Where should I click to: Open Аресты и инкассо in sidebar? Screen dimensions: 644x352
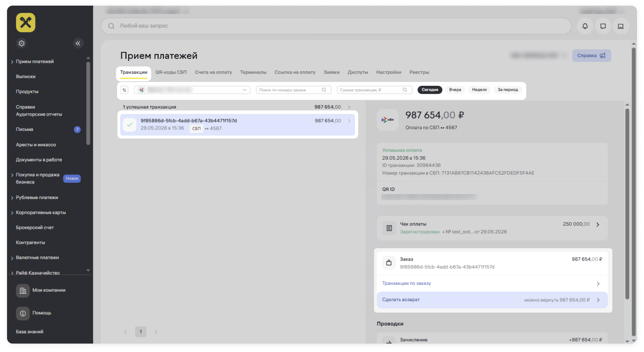[x=36, y=145]
